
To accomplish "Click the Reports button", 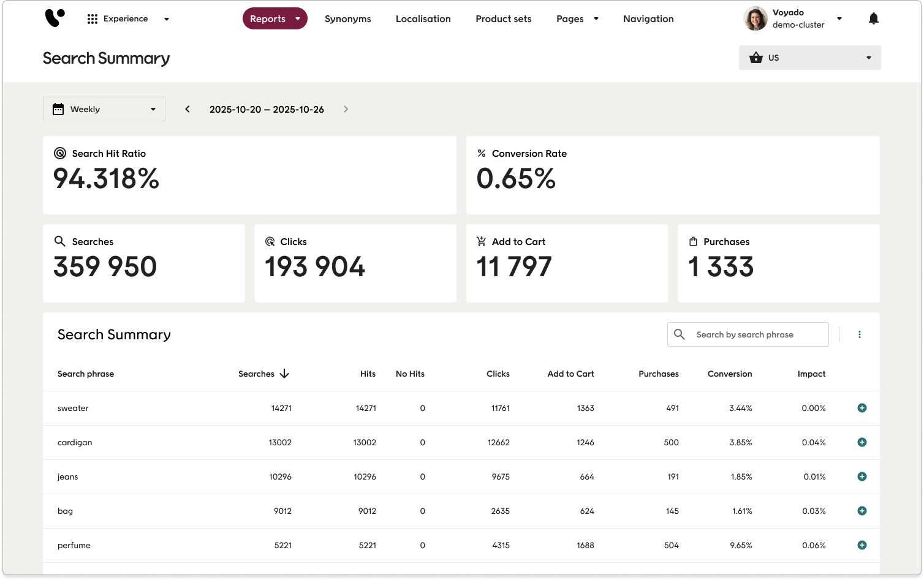I will pyautogui.click(x=275, y=18).
